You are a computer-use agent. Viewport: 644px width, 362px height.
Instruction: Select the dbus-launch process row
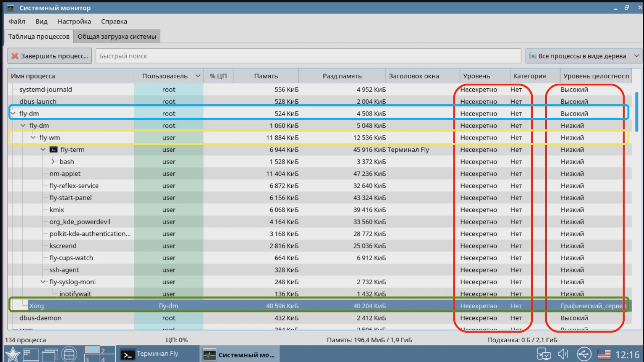coord(320,101)
